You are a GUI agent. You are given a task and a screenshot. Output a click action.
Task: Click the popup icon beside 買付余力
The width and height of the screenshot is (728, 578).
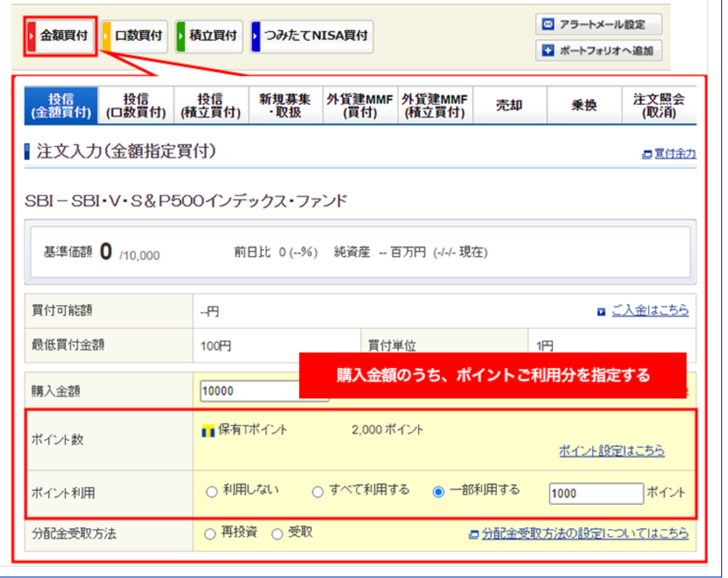(647, 155)
